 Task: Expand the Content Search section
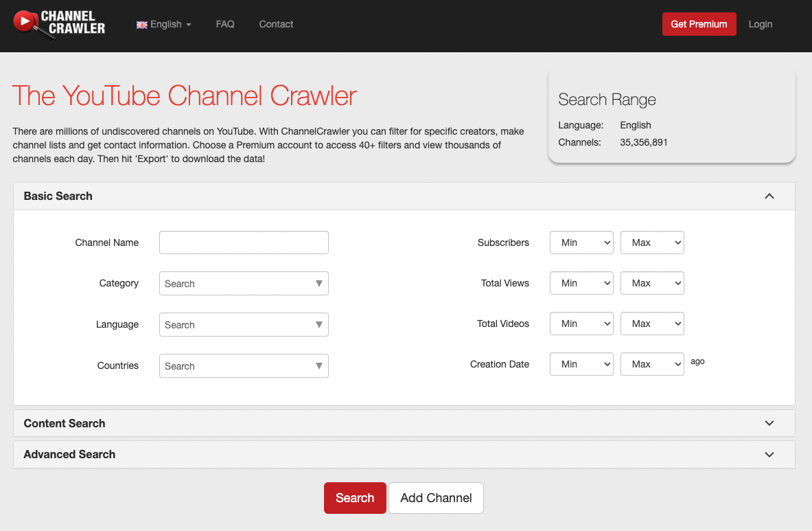[769, 423]
